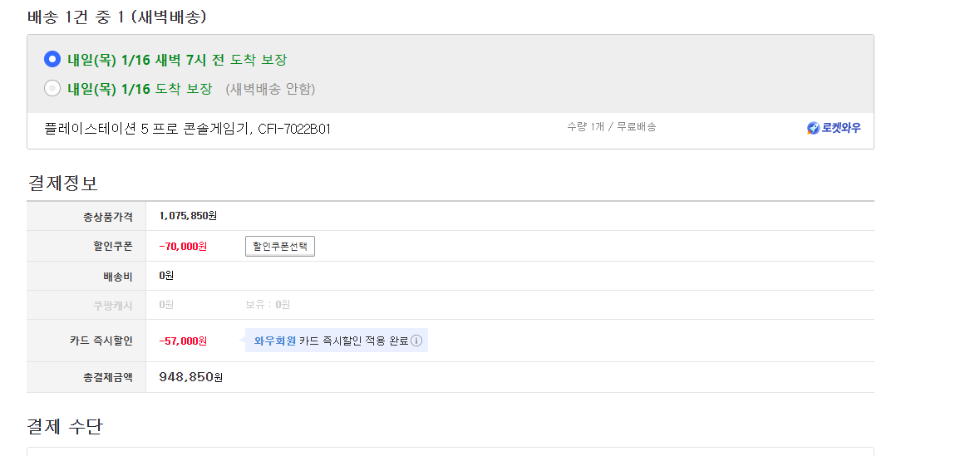
Task: Open the 할인쿠폰선택 coupon selector
Action: coord(280,247)
